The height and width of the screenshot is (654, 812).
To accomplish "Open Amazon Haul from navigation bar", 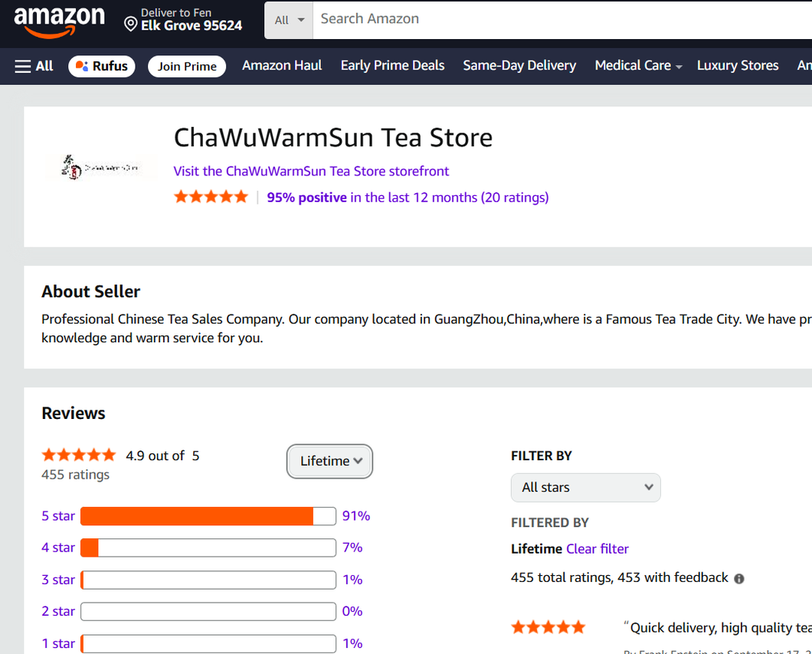I will tap(282, 66).
